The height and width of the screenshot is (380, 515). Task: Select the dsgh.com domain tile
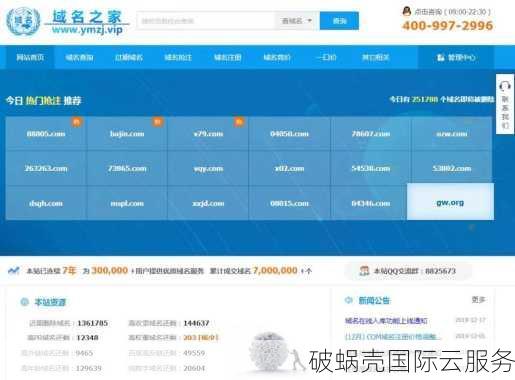pos(46,203)
